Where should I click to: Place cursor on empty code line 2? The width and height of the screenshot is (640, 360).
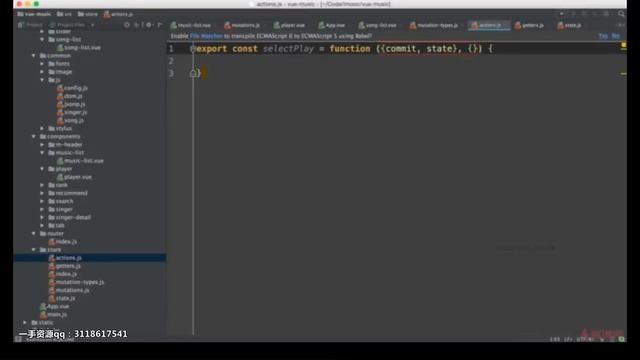408,61
